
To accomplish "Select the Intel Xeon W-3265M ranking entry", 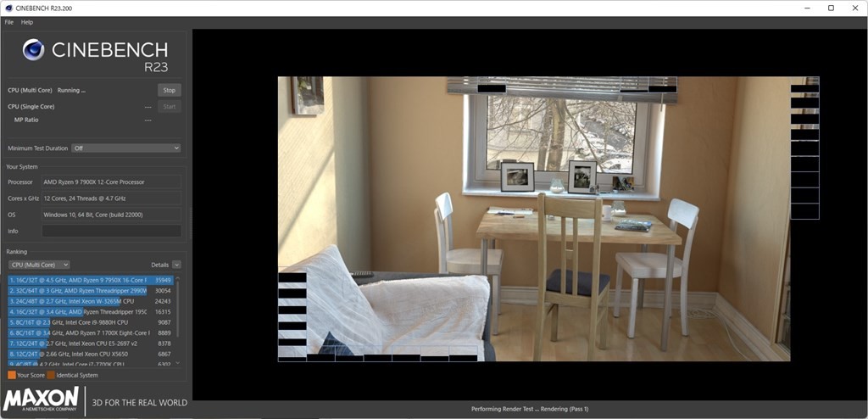I will (x=78, y=301).
